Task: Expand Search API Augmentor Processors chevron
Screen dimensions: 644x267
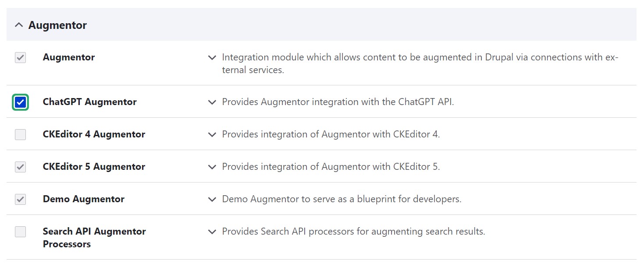Action: [212, 232]
